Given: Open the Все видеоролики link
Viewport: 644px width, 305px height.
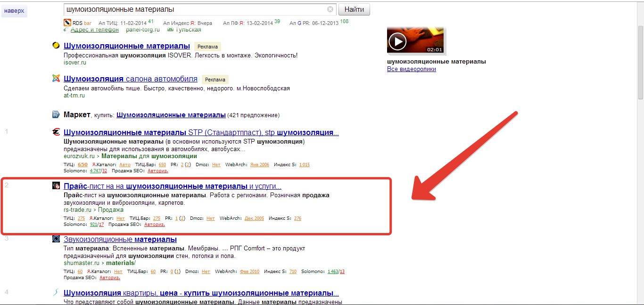Looking at the screenshot, I should click(x=412, y=69).
